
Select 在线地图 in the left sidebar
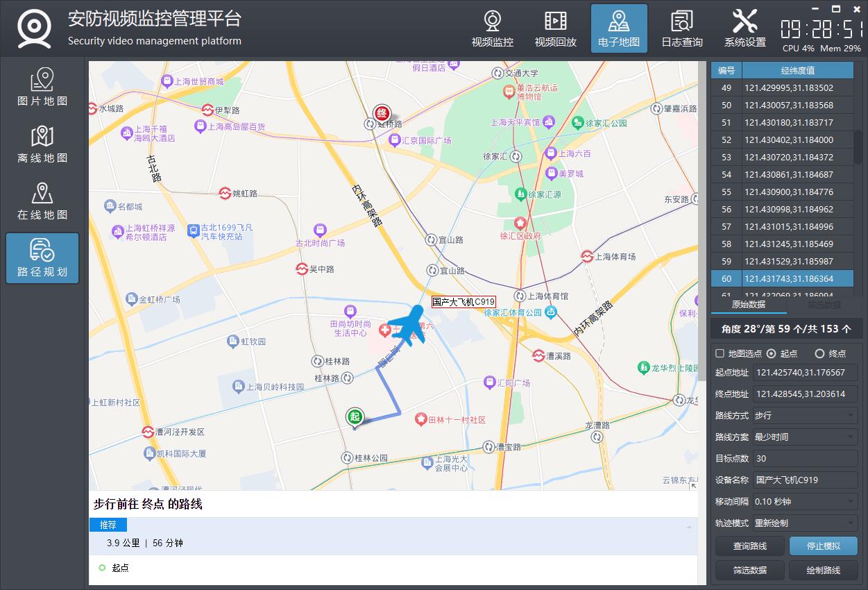click(x=42, y=202)
